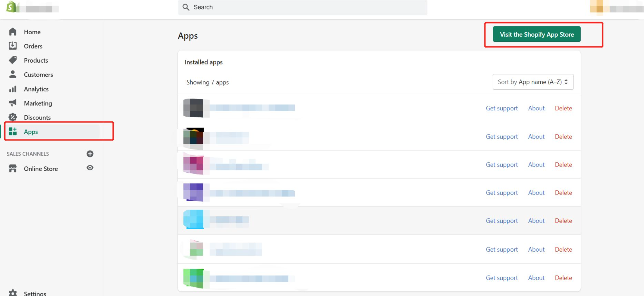This screenshot has height=296, width=644.
Task: Click the colorful thumbnail of the second app
Action: [193, 136]
